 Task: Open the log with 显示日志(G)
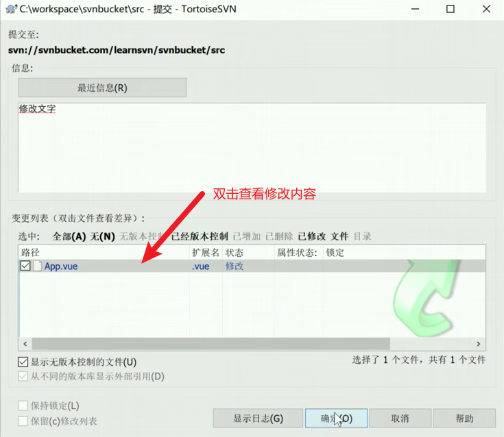258,419
